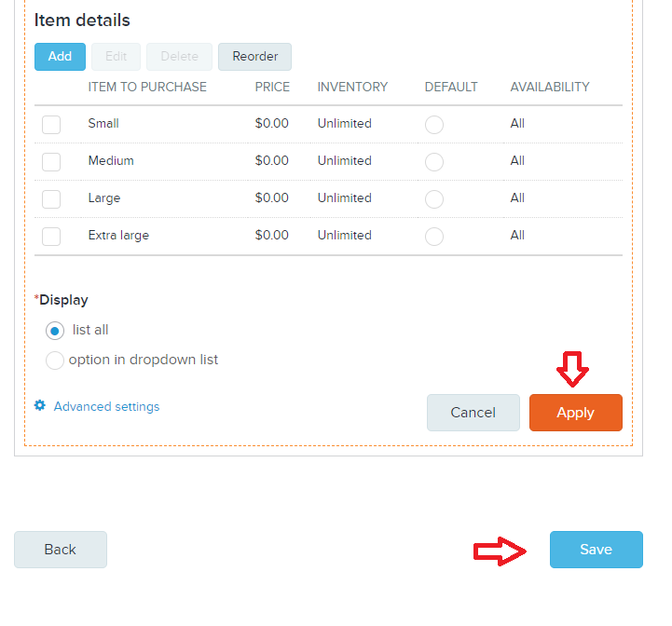This screenshot has width=672, height=626.
Task: Tick the checkbox for Extra large item
Action: 51,237
